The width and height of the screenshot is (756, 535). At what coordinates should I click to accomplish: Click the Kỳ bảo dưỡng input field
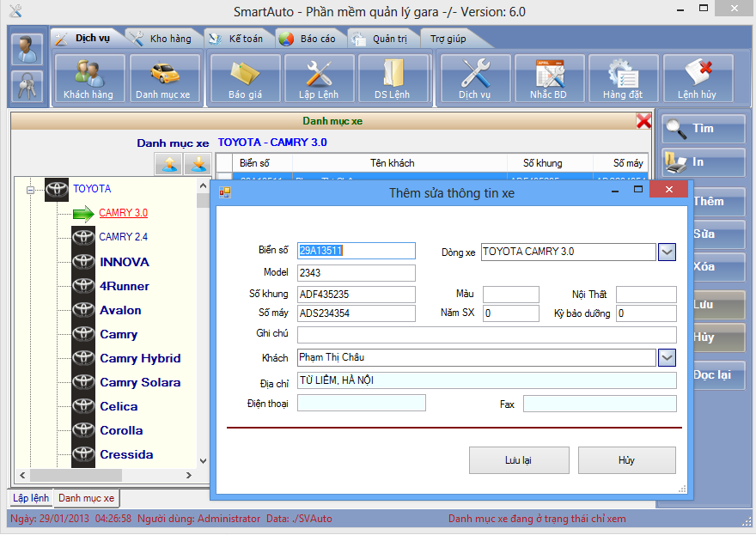click(646, 313)
